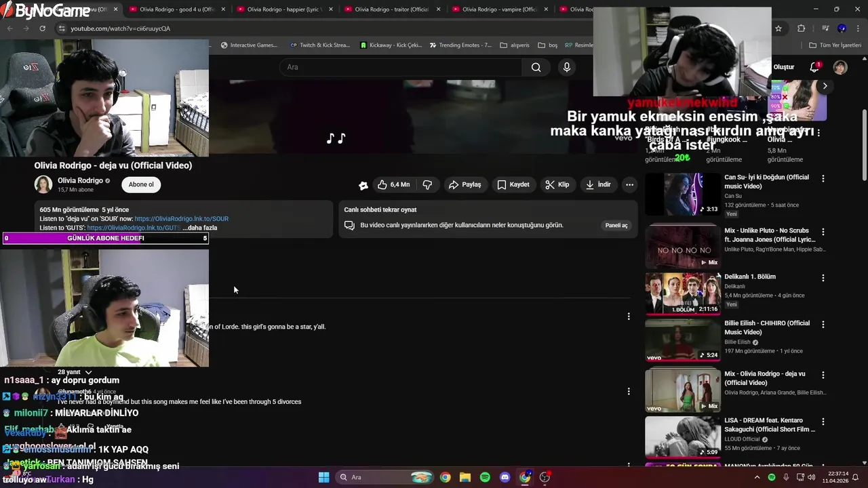Click the YouTube search magnifier button
Image resolution: width=868 pixels, height=488 pixels.
point(536,67)
